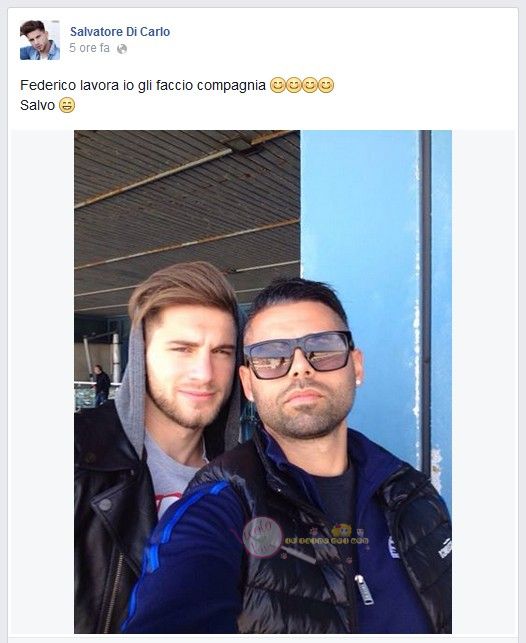Click the round pink watermark logo on photo
526x643 pixels.
[263, 536]
